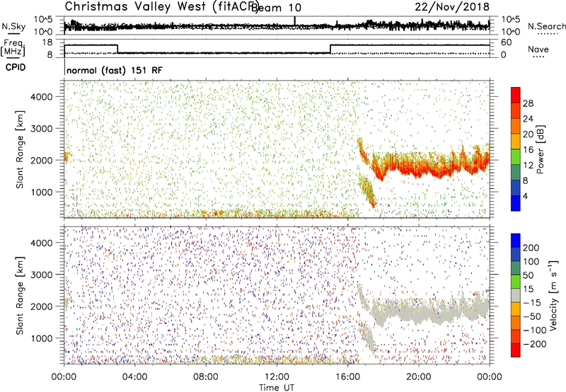Click the 1000 km tick in Velocity panel
Screen dimensions: 566x392
41,338
